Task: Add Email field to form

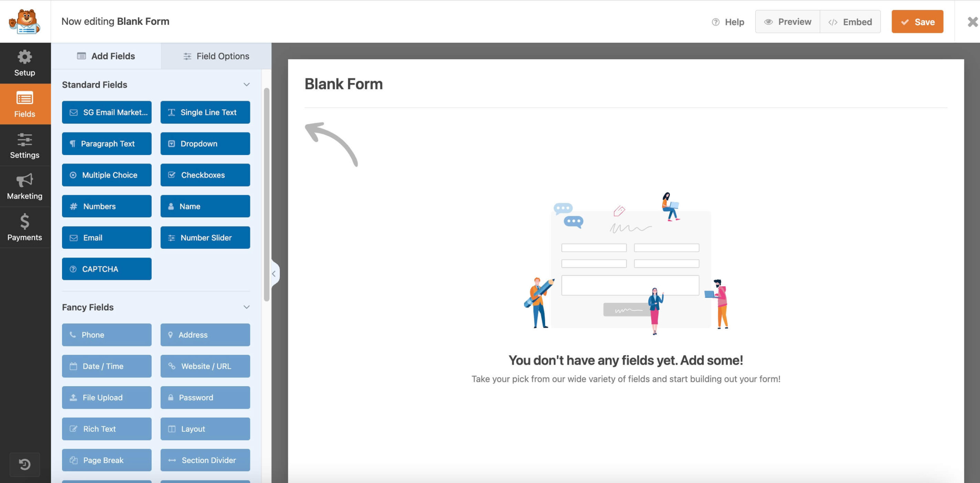Action: pyautogui.click(x=107, y=238)
